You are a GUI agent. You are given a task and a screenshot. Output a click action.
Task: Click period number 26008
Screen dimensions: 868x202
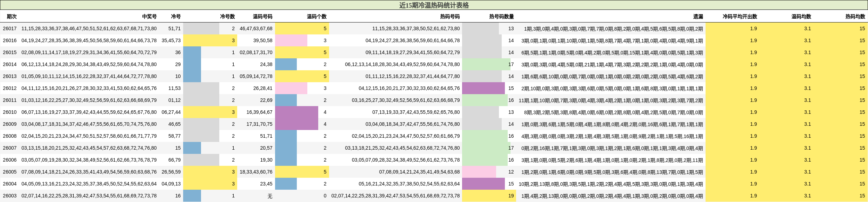pyautogui.click(x=9, y=136)
